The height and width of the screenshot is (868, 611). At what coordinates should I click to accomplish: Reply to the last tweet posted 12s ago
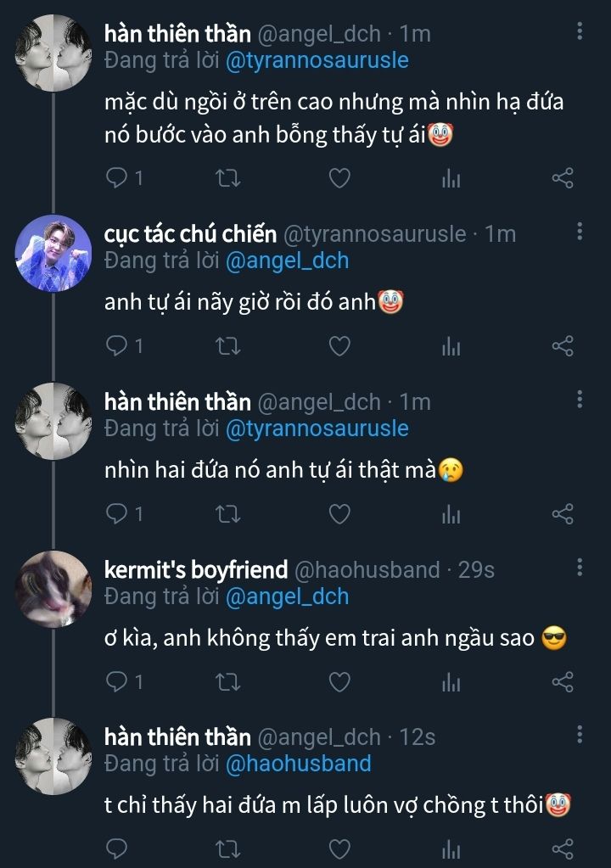click(117, 848)
